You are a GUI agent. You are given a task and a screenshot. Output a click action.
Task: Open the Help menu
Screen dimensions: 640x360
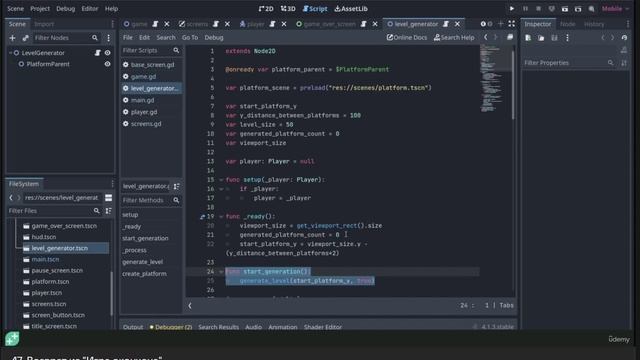111,9
